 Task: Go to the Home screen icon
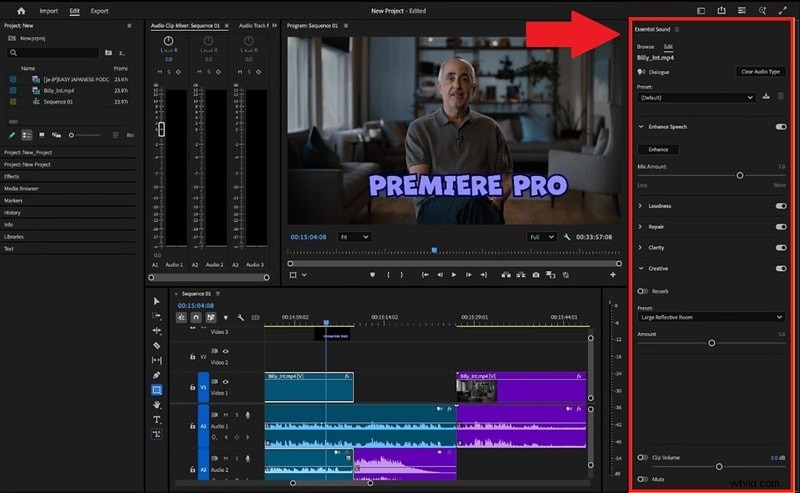point(21,11)
